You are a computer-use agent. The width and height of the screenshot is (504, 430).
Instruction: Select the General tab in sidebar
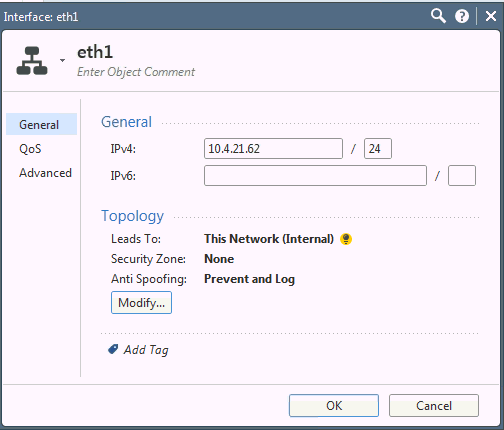(41, 124)
